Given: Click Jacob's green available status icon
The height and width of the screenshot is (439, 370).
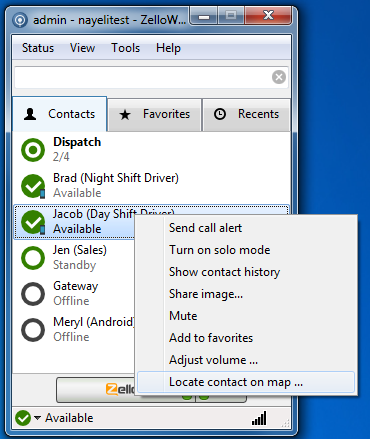Looking at the screenshot, I should click(33, 222).
